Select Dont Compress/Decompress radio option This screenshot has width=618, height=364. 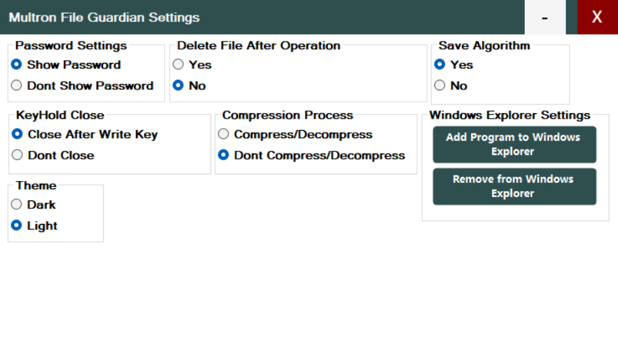coord(312,156)
